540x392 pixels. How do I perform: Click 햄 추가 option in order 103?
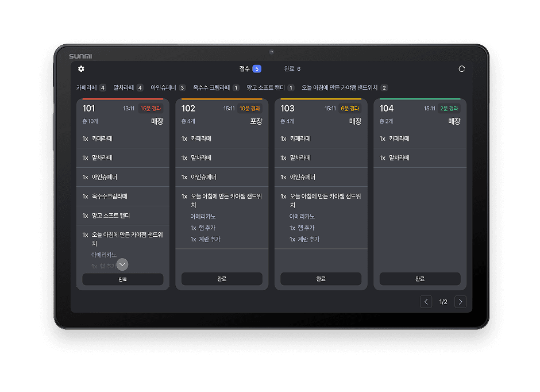(x=302, y=228)
